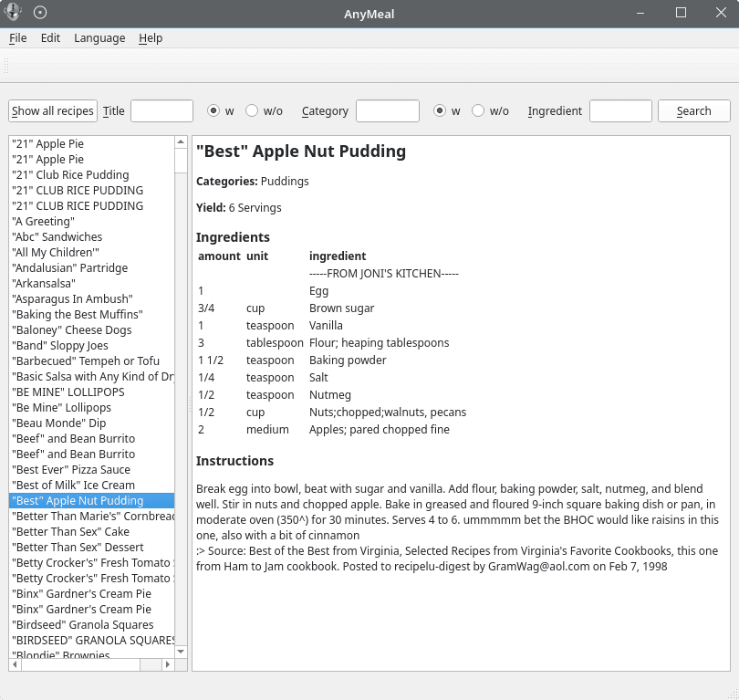Click the Search button
739x700 pixels.
[x=693, y=110]
